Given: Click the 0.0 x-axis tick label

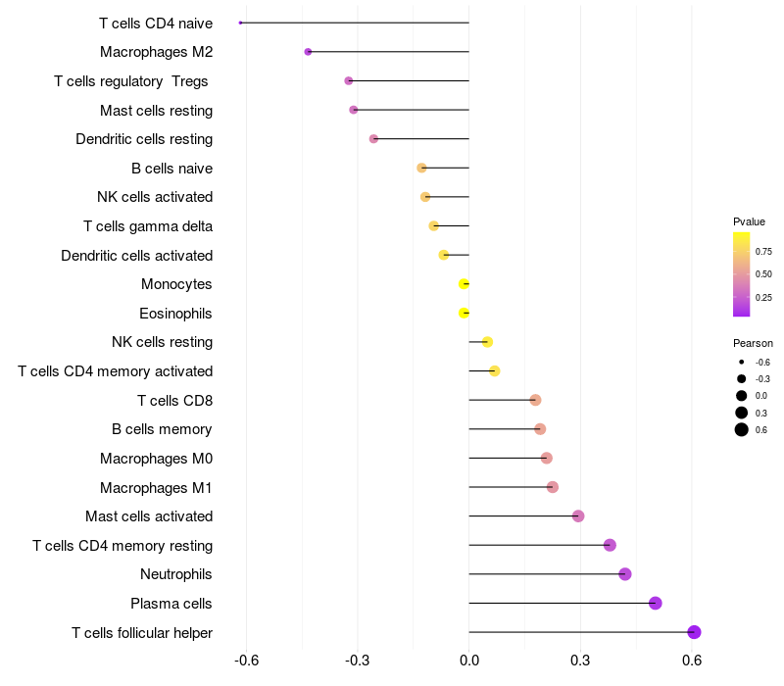Looking at the screenshot, I should [469, 661].
